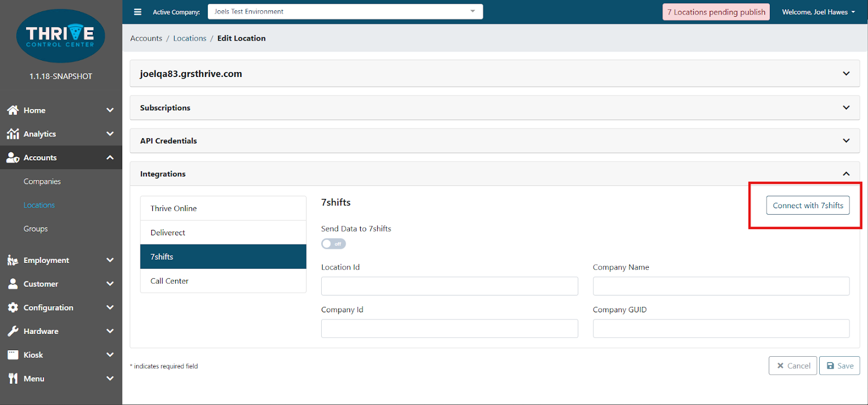Click the Kiosk icon in sidebar

[x=13, y=355]
